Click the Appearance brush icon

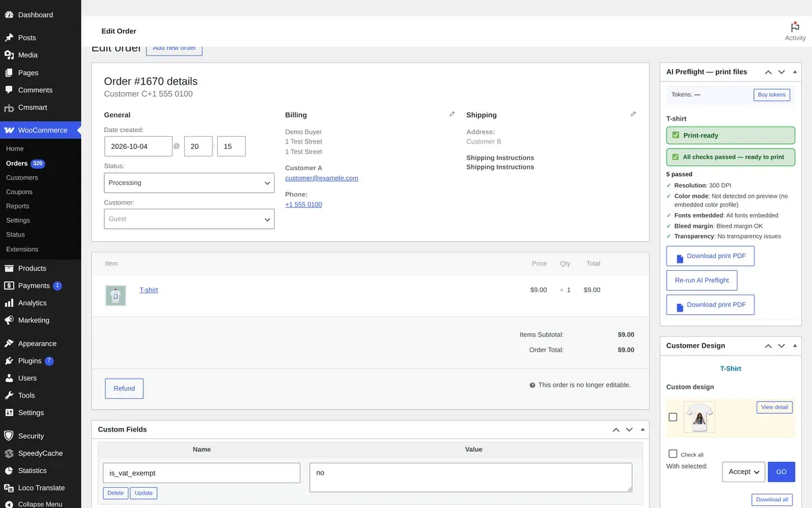tap(9, 343)
